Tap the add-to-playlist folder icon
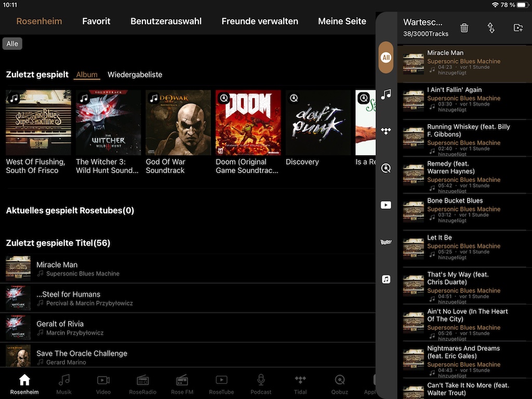532x399 pixels. click(518, 28)
